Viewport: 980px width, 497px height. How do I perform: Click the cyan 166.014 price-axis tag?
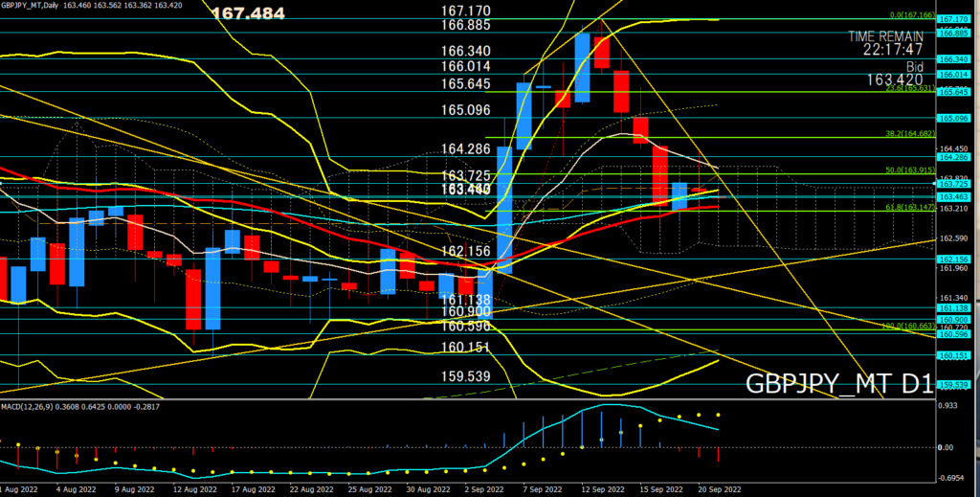click(x=954, y=75)
